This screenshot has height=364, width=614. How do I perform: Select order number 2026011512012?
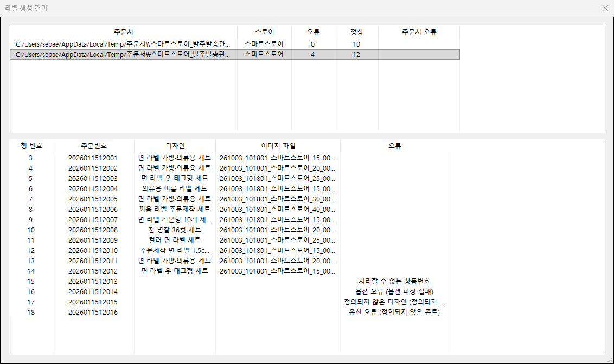click(x=93, y=271)
